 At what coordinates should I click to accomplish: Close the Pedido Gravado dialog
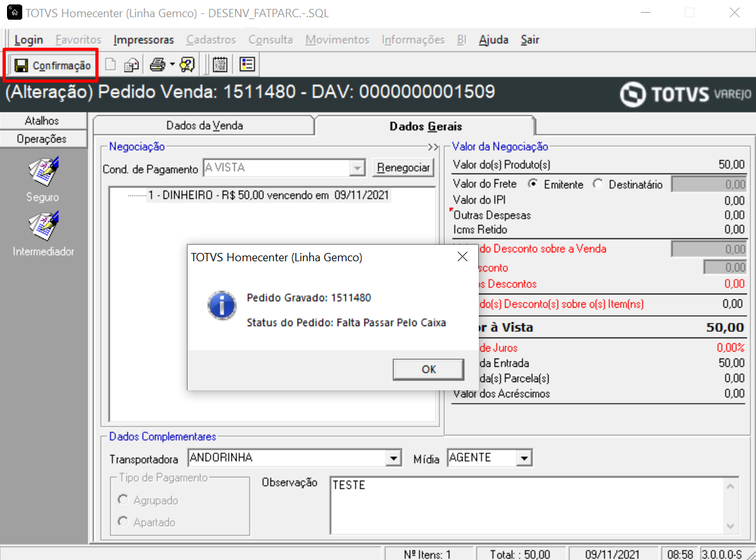tap(462, 257)
